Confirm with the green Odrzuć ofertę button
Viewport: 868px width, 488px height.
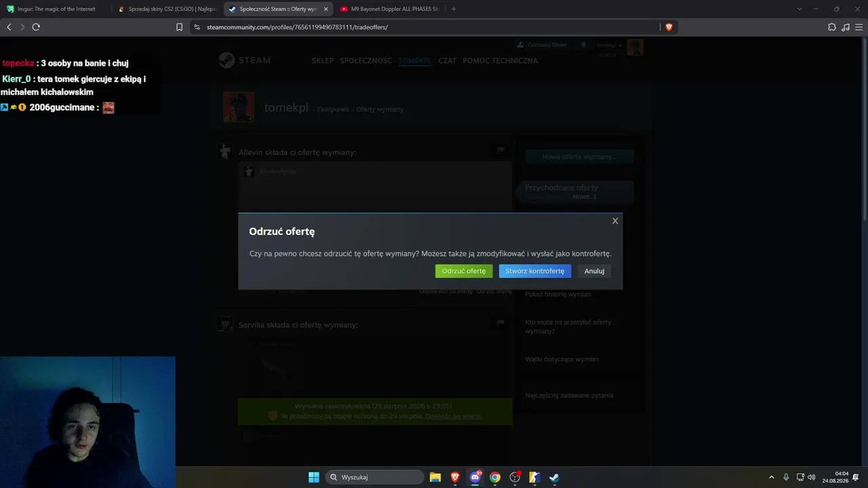pyautogui.click(x=464, y=271)
